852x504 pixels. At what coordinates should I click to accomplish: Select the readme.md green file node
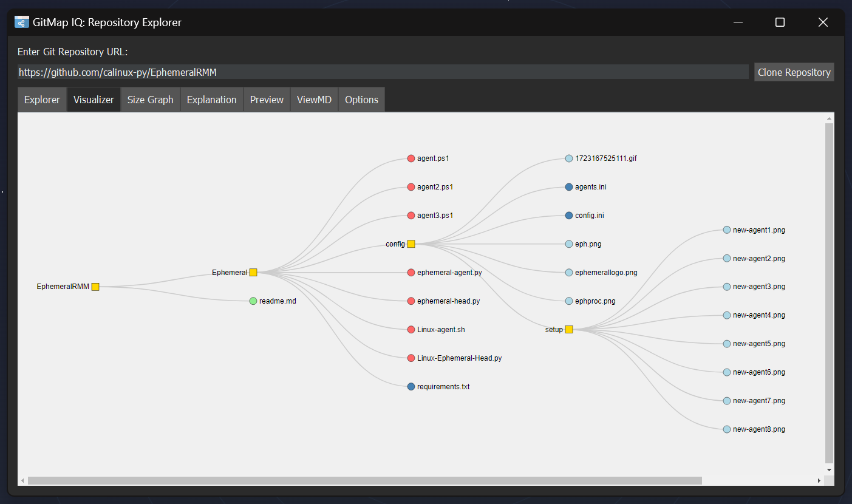tap(253, 301)
